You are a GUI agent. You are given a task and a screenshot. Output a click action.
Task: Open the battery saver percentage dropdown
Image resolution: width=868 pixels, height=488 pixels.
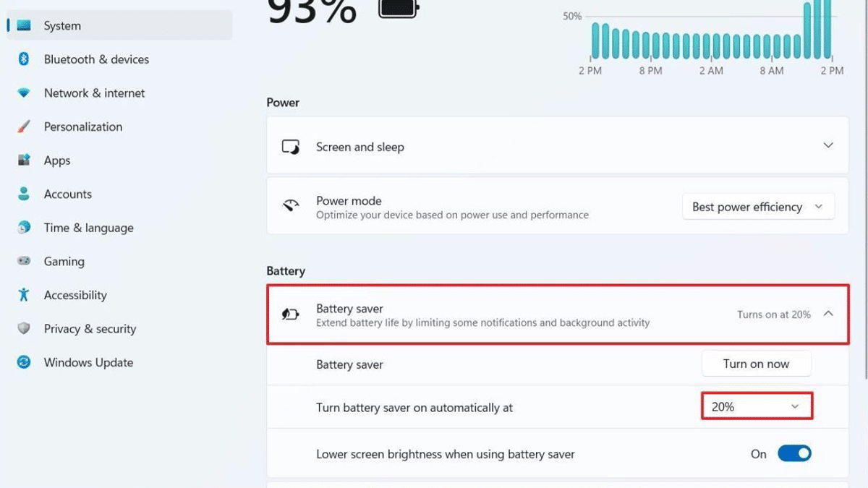(757, 406)
